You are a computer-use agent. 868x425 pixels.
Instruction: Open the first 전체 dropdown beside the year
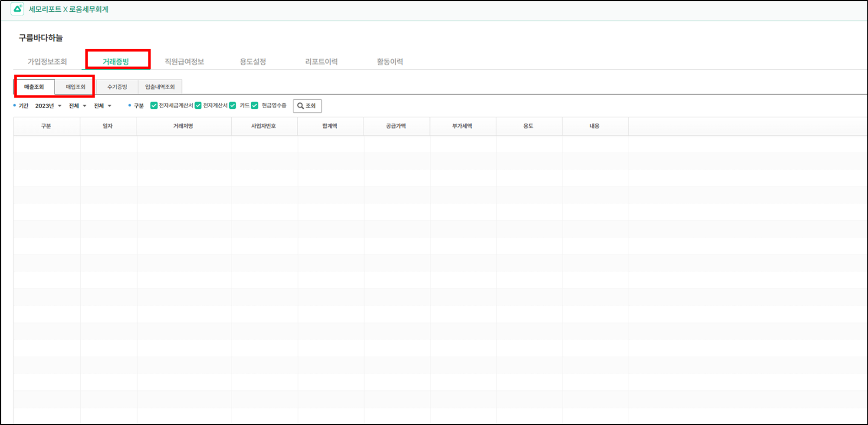(x=78, y=106)
